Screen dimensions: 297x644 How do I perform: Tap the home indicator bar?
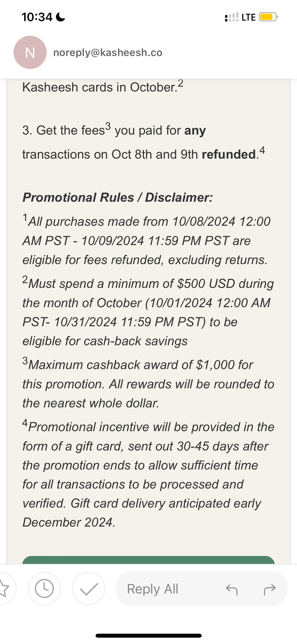(x=148, y=636)
